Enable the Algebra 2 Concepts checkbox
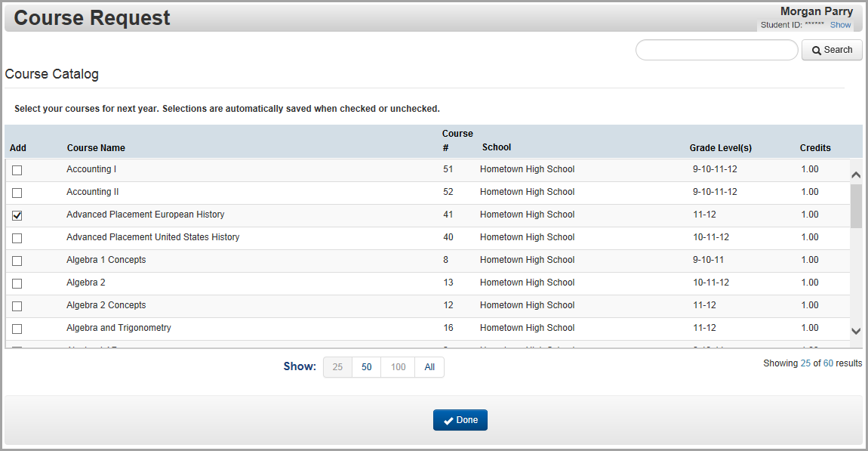The width and height of the screenshot is (868, 451). click(x=17, y=306)
